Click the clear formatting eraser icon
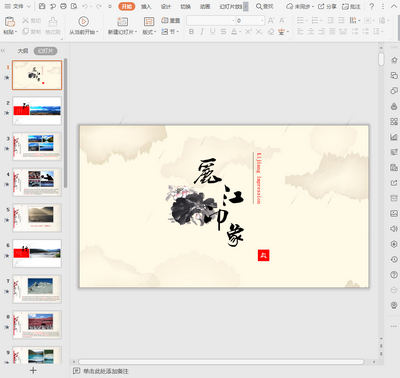This screenshot has height=378, width=400. point(271,32)
